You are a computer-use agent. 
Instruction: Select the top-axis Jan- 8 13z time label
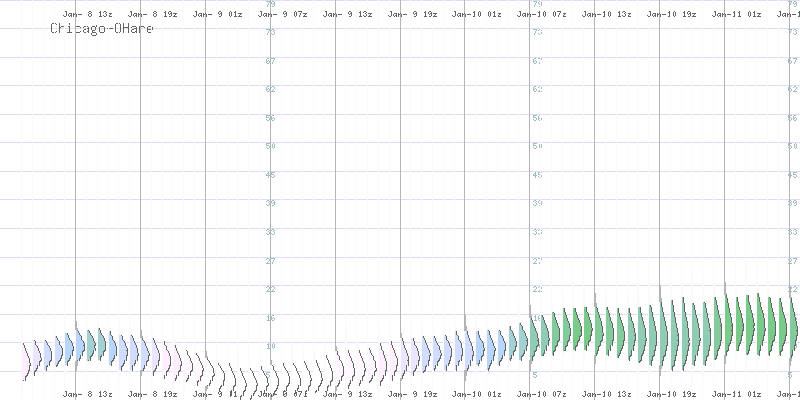click(88, 15)
